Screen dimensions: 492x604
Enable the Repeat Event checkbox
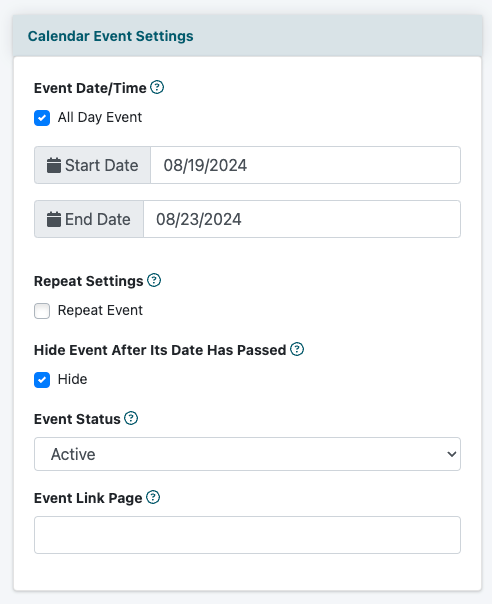[x=42, y=311]
